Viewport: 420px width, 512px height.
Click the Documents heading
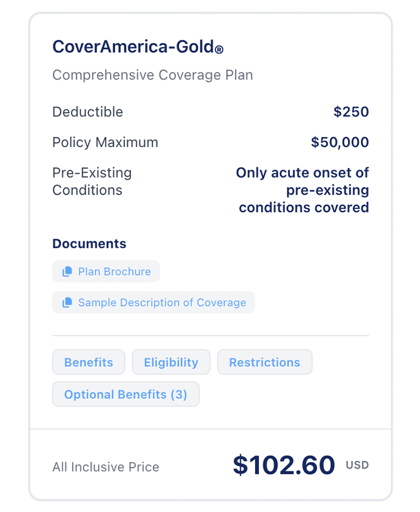click(89, 243)
